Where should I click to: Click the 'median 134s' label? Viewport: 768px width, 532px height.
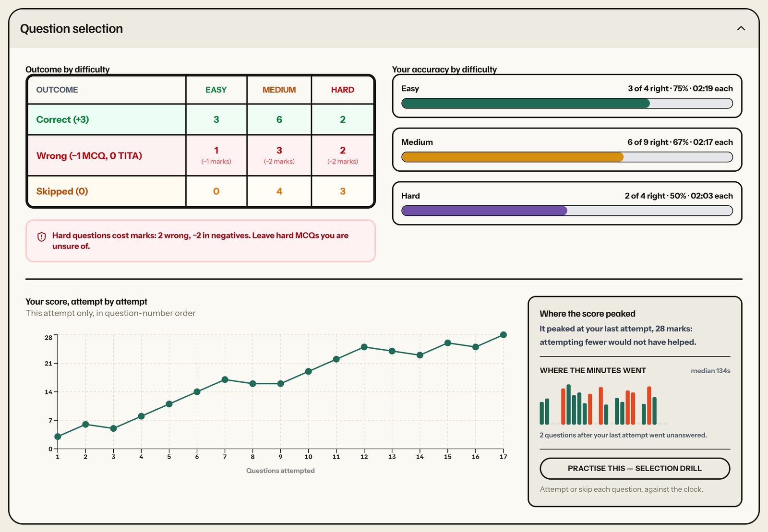click(x=710, y=371)
